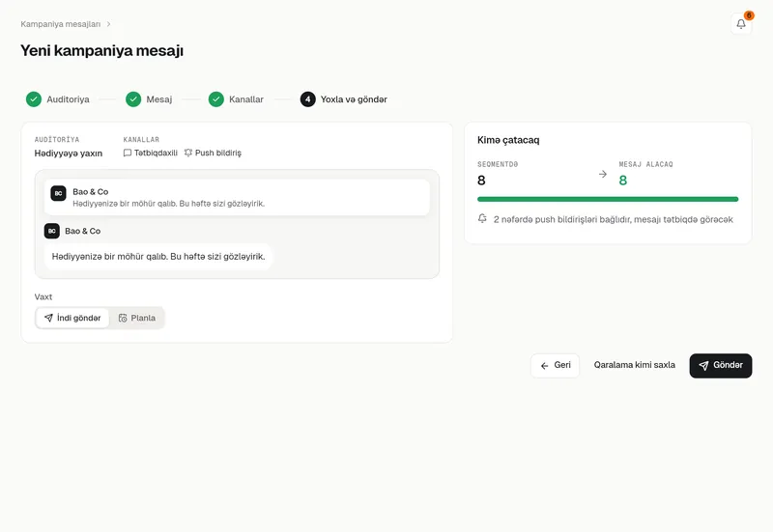Open Kampaniya mesajları breadcrumb link
Image resolution: width=773 pixels, height=532 pixels.
point(60,24)
